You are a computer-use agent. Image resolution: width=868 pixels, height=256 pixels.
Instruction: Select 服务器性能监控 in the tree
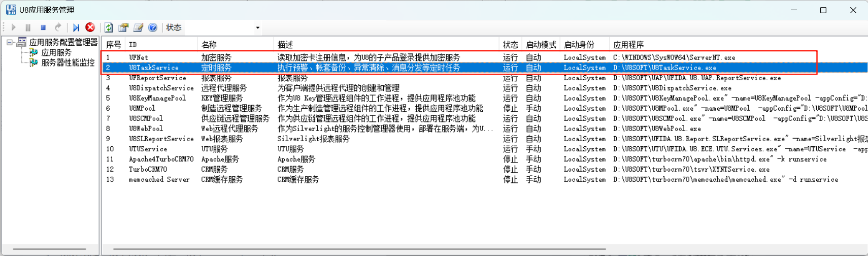68,62
